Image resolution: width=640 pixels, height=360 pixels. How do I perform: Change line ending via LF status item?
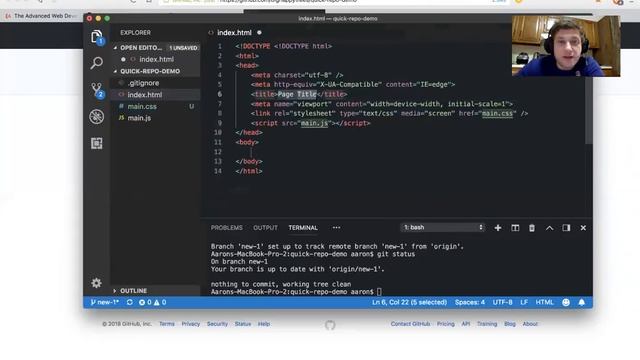pyautogui.click(x=524, y=302)
